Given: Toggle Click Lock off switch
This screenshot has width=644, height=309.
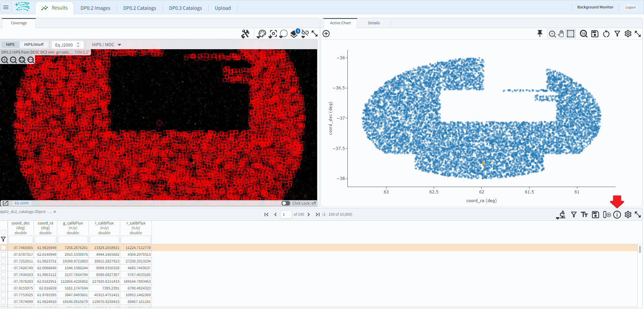Looking at the screenshot, I should [286, 203].
